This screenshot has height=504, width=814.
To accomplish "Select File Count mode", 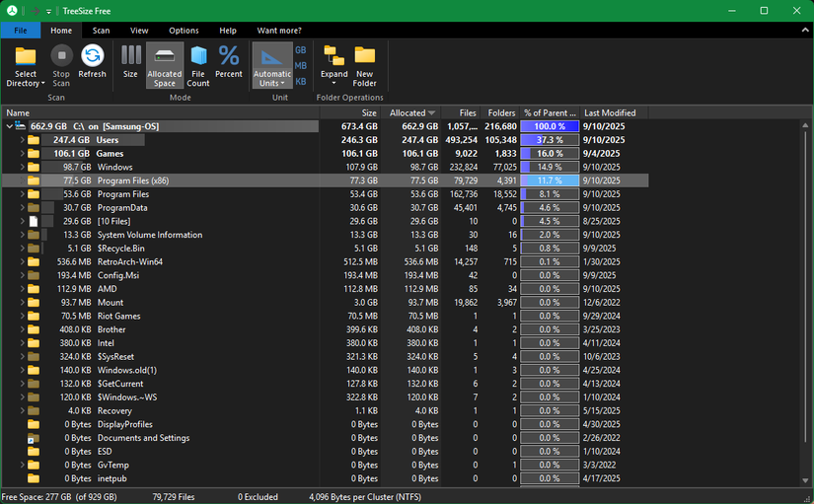I will pyautogui.click(x=198, y=61).
